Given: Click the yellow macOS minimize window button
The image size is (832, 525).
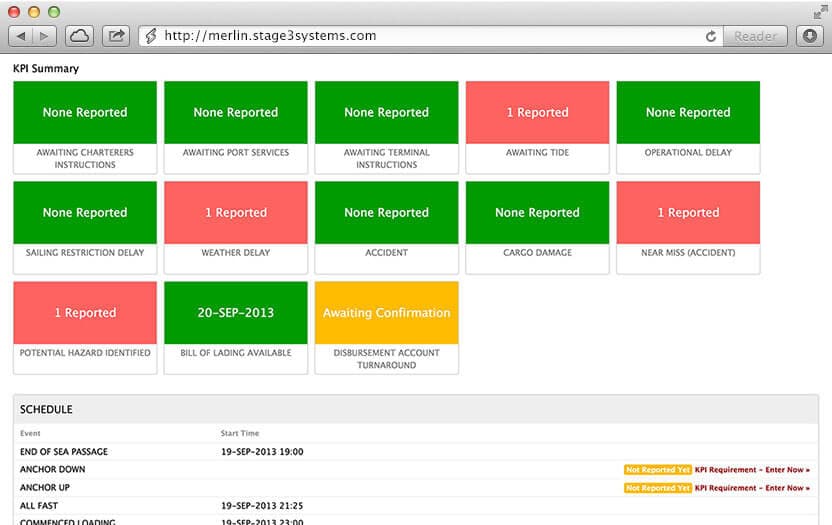Looking at the screenshot, I should pos(34,12).
